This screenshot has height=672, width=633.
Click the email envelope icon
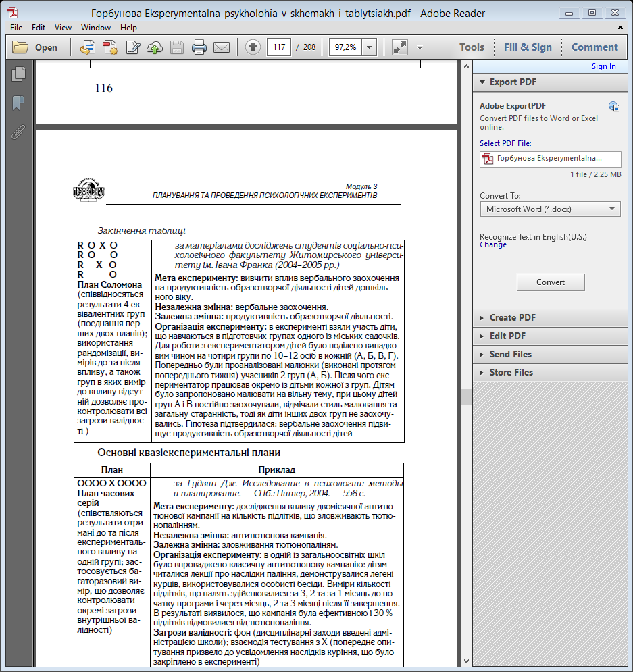click(x=221, y=47)
